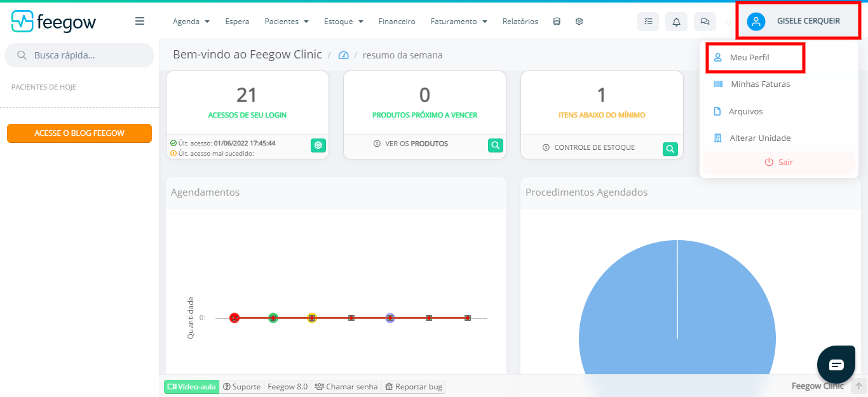Click the Chamar senha button
The height and width of the screenshot is (397, 868).
click(346, 386)
